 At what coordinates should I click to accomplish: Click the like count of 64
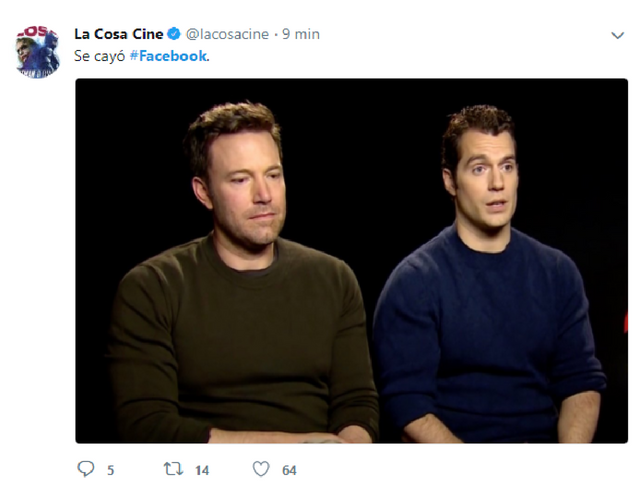click(289, 470)
